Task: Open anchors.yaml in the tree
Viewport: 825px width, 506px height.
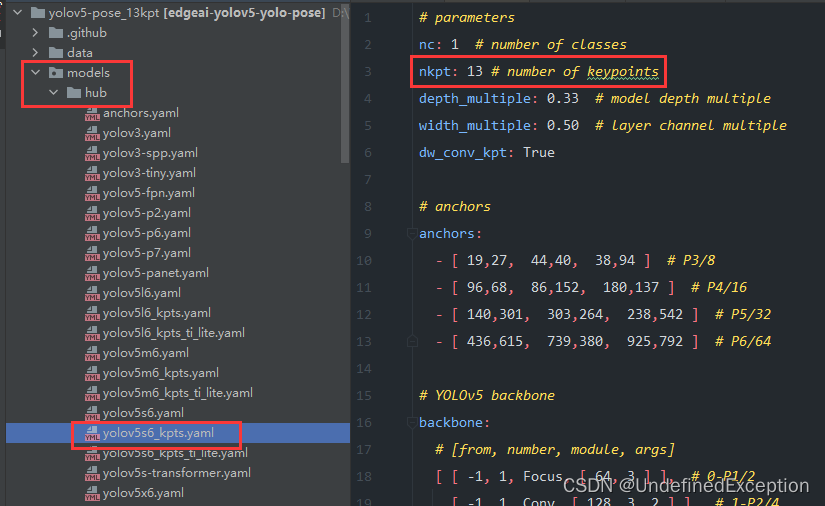Action: (140, 113)
